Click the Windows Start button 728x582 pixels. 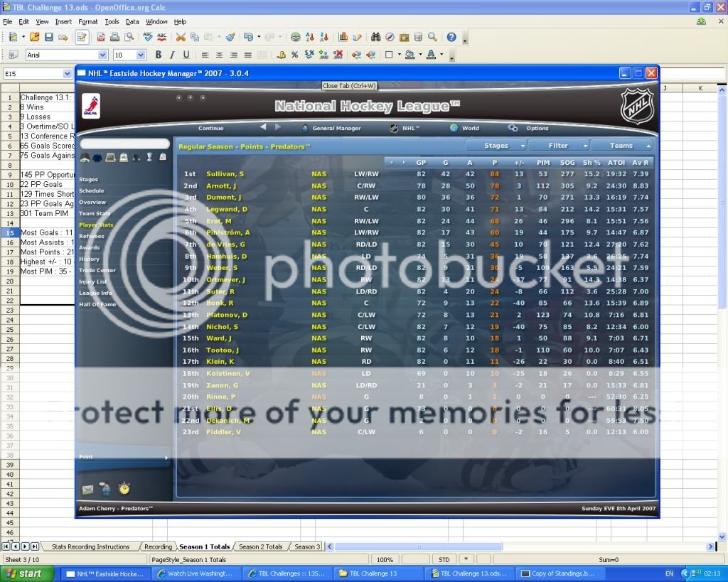(x=27, y=573)
